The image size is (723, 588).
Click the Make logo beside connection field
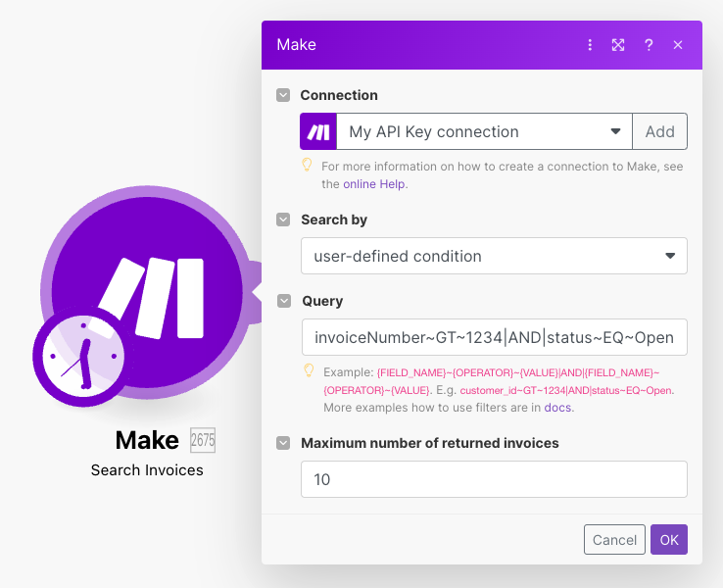point(318,131)
